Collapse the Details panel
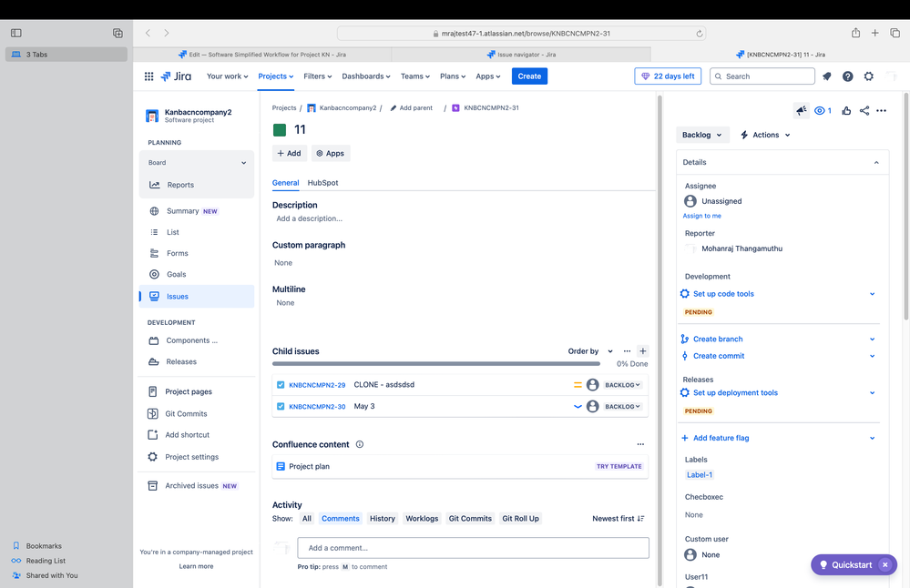 (875, 162)
